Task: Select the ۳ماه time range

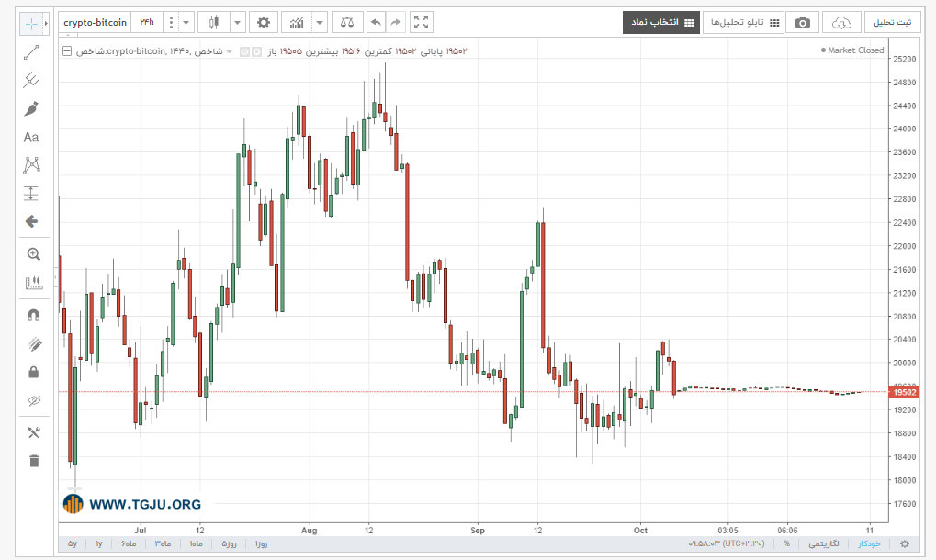Action: click(x=163, y=543)
